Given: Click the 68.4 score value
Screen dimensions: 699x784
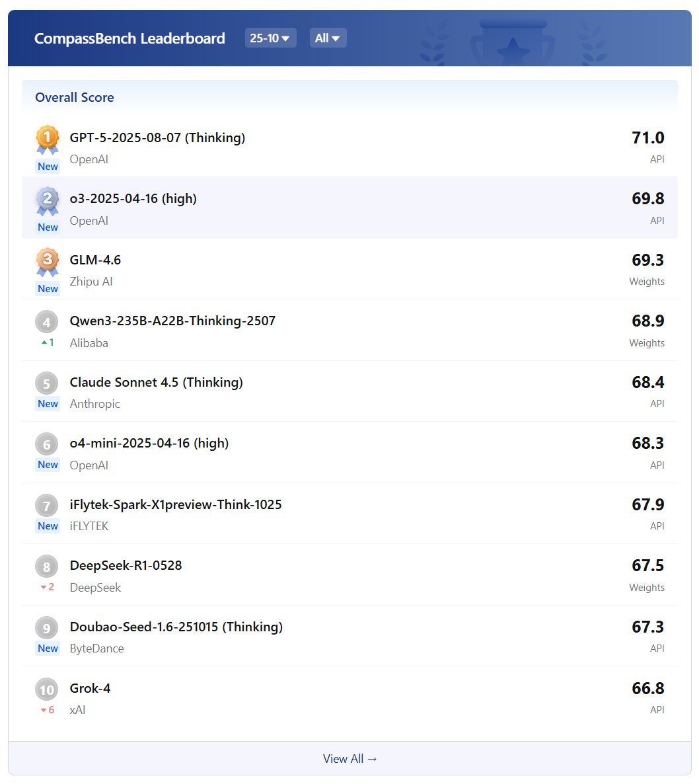Looking at the screenshot, I should click(648, 383).
